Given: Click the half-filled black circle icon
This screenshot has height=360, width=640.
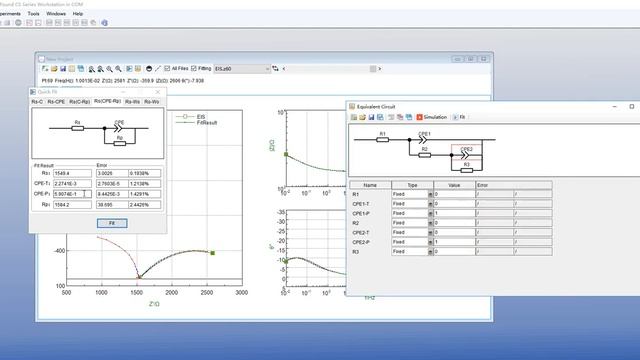Looking at the screenshot, I should 149,69.
